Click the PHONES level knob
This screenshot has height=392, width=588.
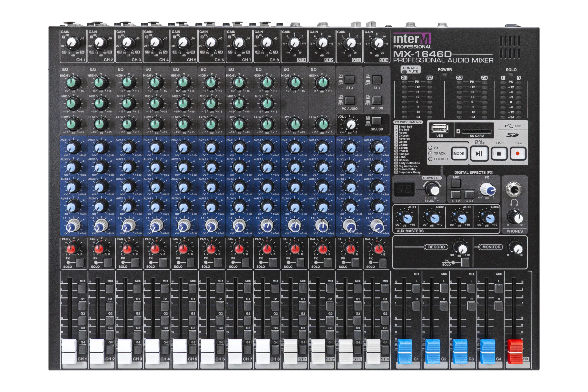tap(515, 217)
